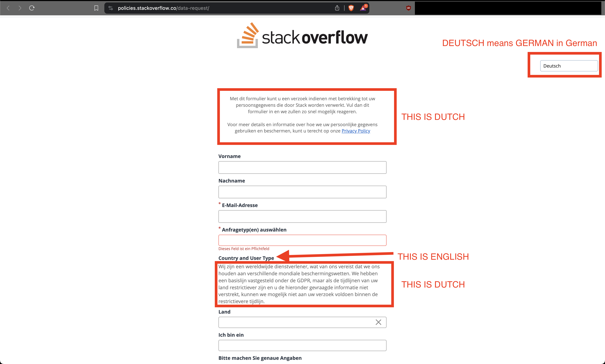Click the browser forward navigation arrow
The width and height of the screenshot is (605, 364).
20,7
